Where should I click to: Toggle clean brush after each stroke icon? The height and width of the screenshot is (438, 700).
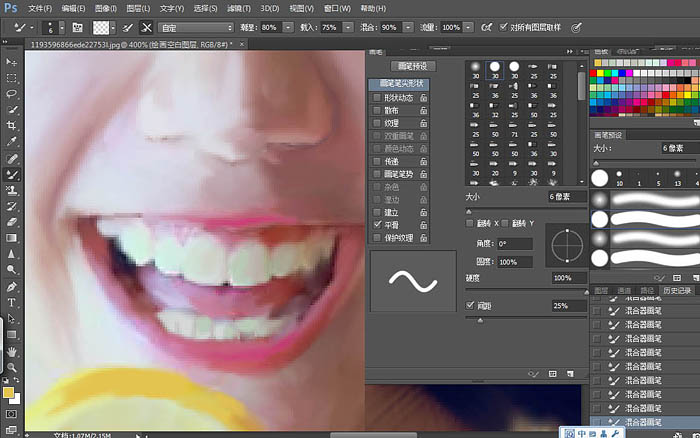point(146,28)
